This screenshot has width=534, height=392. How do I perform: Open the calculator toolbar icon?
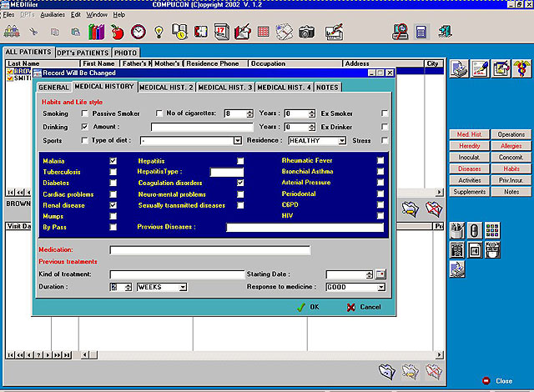[421, 33]
